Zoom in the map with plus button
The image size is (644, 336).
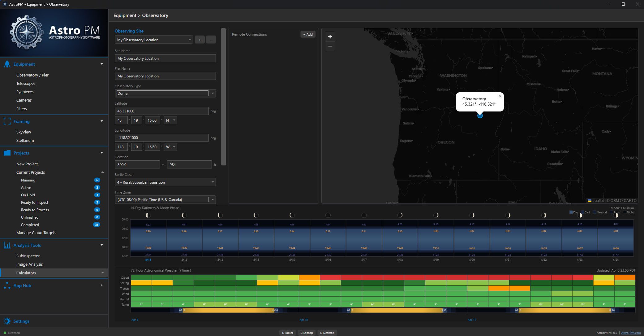(330, 37)
